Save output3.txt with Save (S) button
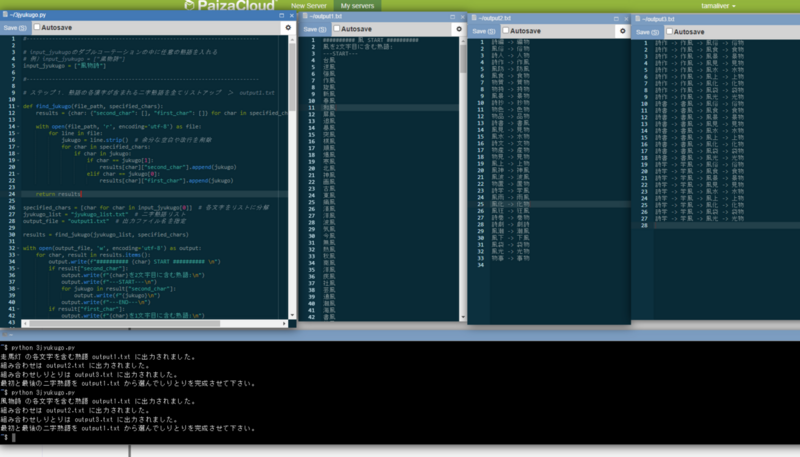800x457 pixels. click(x=647, y=32)
